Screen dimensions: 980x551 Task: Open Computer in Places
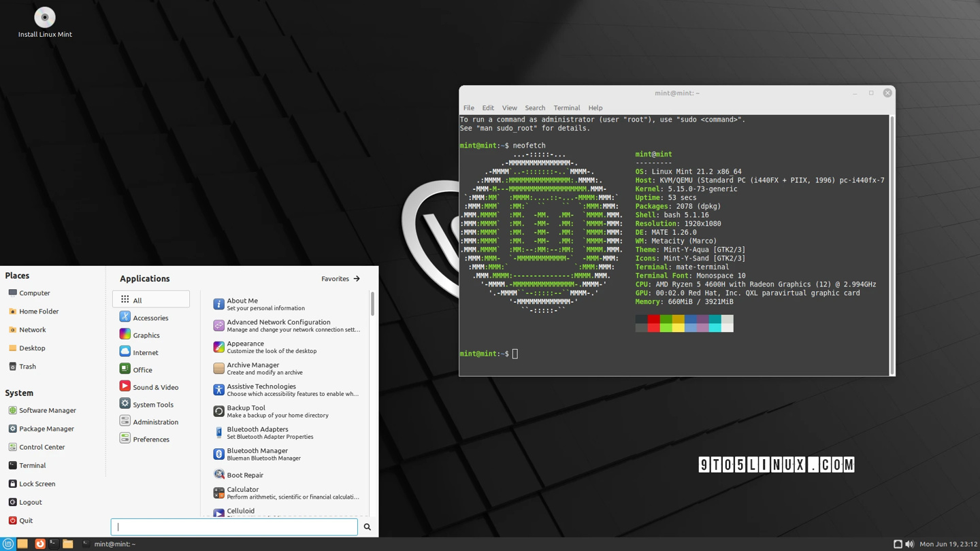coord(29,293)
